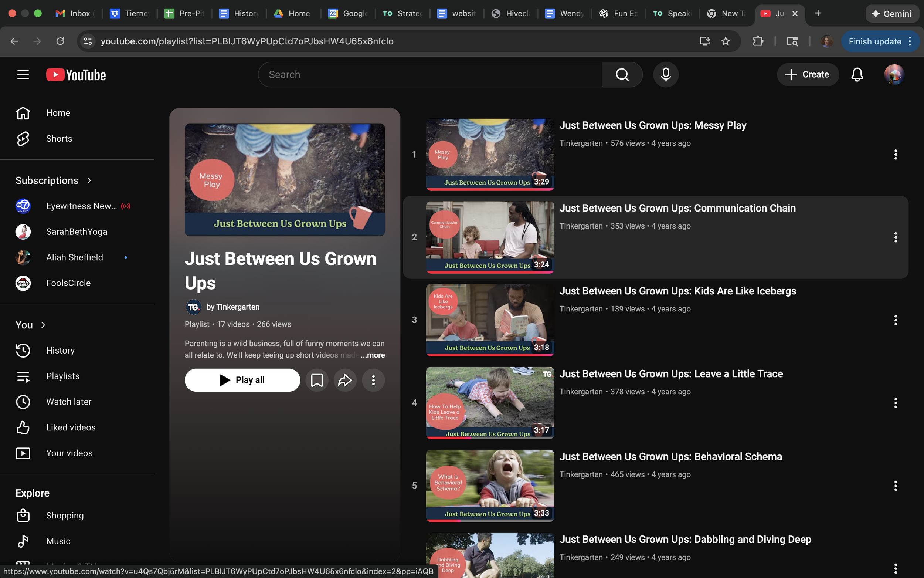Open Liked videos from the sidebar
This screenshot has height=578, width=924.
point(71,427)
